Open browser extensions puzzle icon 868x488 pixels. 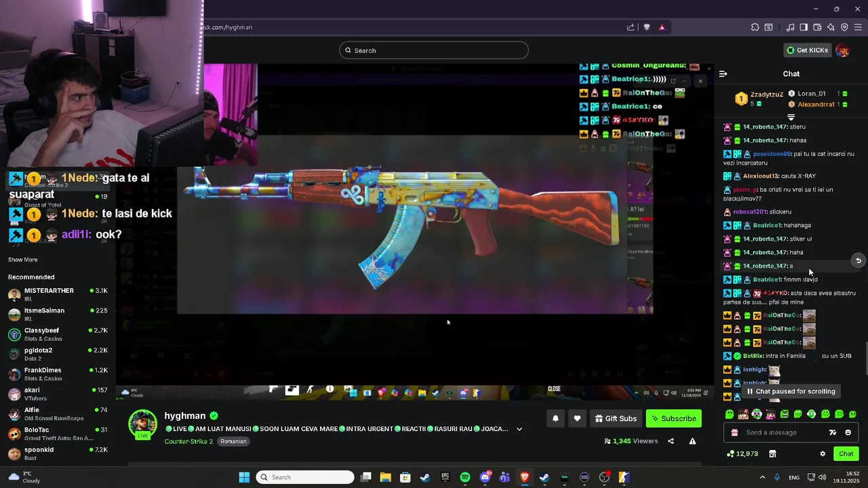(x=755, y=27)
